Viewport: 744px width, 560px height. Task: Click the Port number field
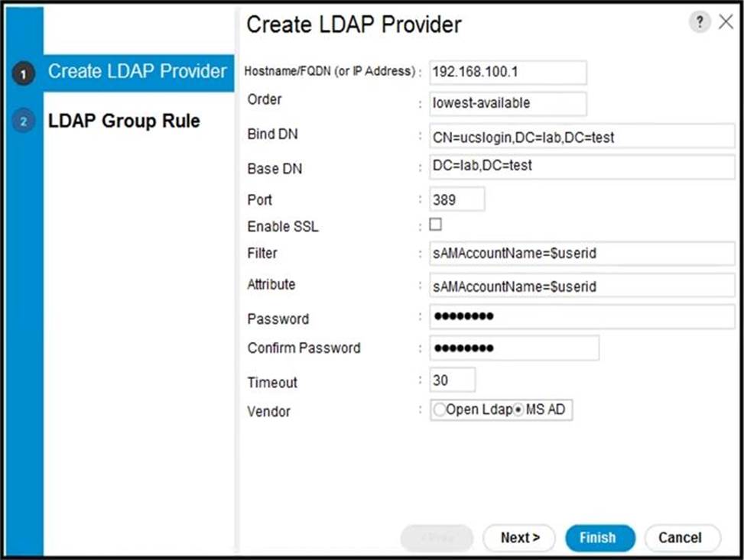(456, 199)
